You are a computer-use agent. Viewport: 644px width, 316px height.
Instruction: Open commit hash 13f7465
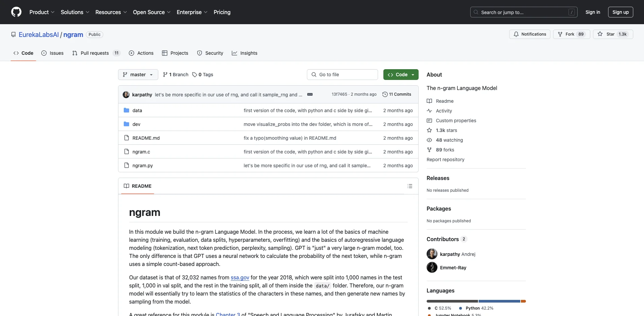pos(339,94)
